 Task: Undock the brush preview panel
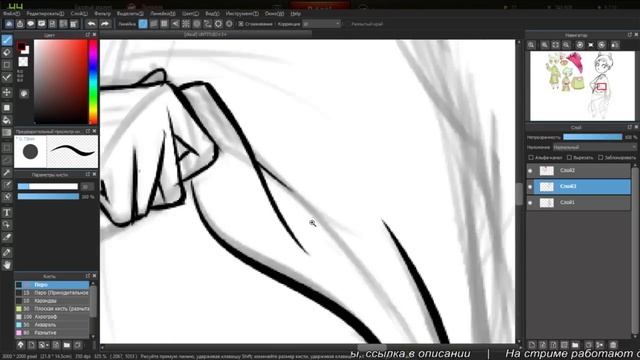coord(88,131)
